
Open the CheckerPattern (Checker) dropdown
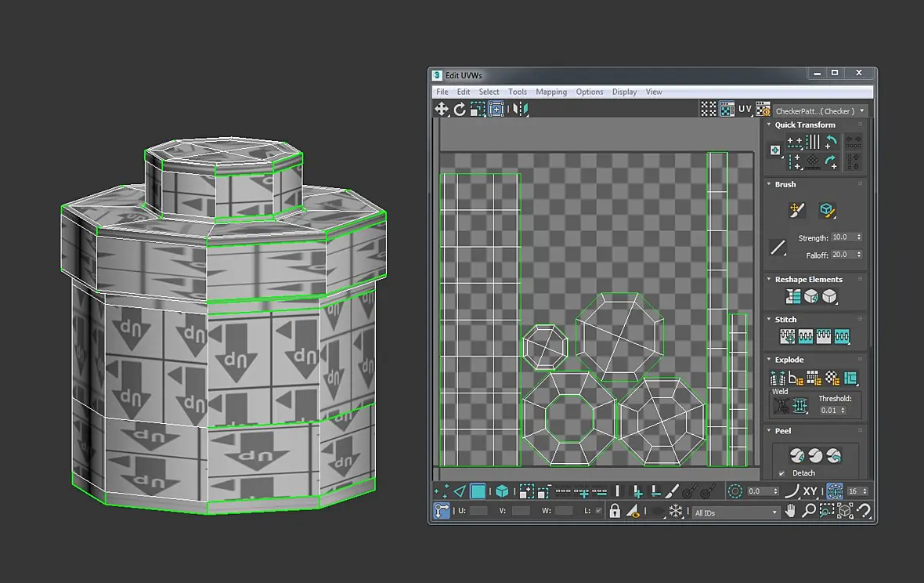[x=820, y=110]
